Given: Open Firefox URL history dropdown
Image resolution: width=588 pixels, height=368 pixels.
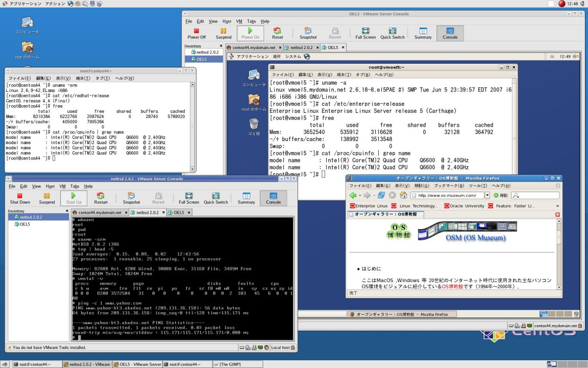Looking at the screenshot, I should point(487,195).
